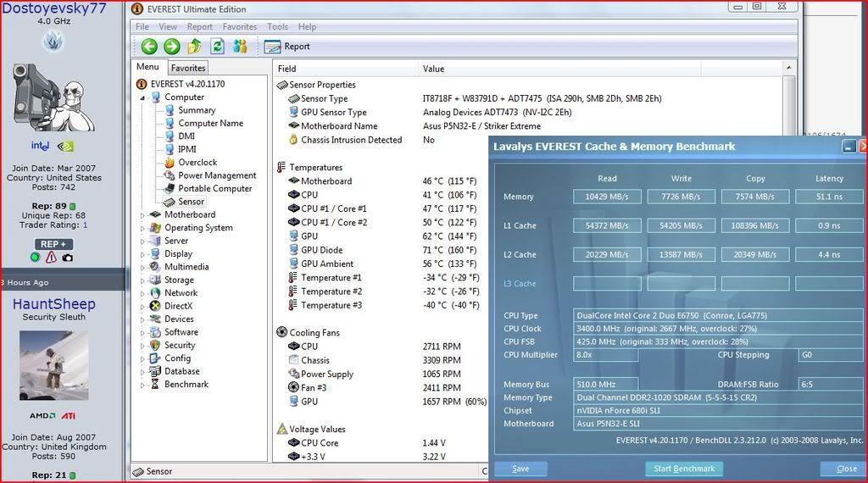Expand the Motherboard tree node
868x483 pixels.
[x=142, y=215]
